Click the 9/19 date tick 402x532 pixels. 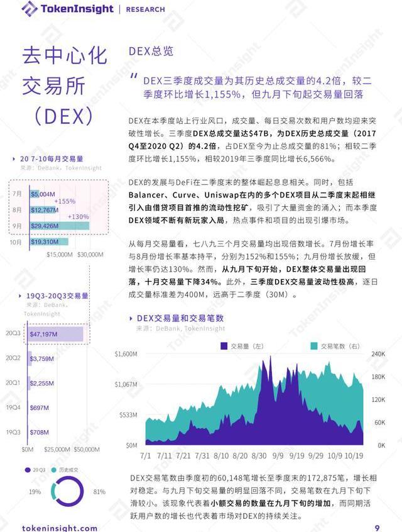click(x=297, y=456)
